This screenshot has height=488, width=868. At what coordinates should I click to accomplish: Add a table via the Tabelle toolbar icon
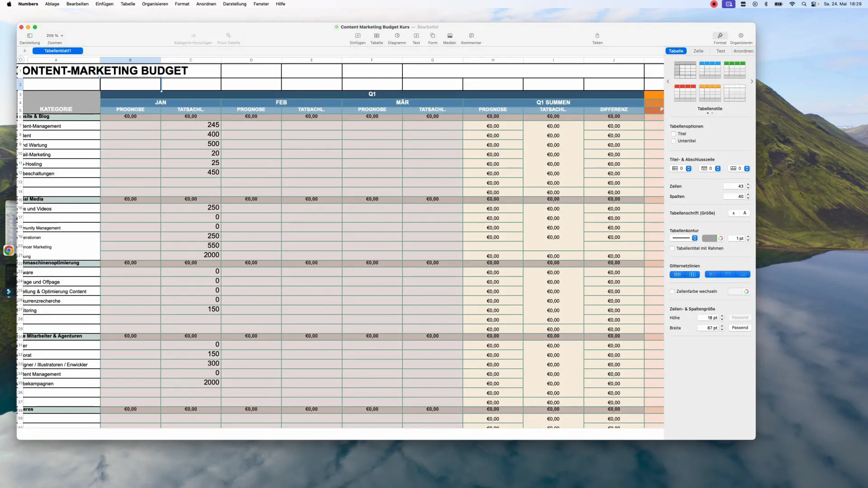pyautogui.click(x=377, y=36)
